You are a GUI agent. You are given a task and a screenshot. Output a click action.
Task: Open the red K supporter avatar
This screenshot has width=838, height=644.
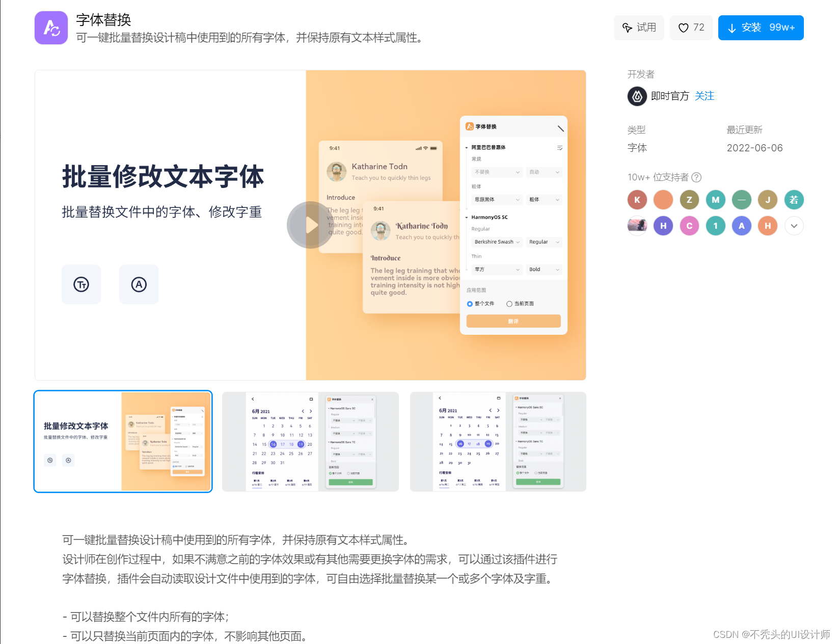click(637, 200)
